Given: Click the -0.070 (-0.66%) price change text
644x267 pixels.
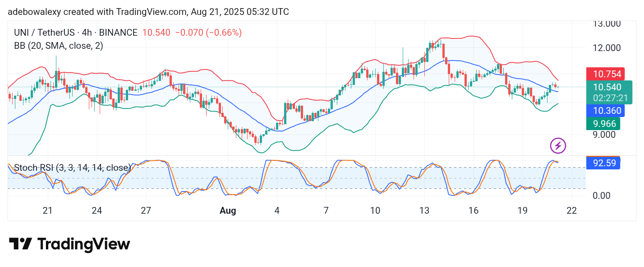Looking at the screenshot, I should [x=208, y=33].
